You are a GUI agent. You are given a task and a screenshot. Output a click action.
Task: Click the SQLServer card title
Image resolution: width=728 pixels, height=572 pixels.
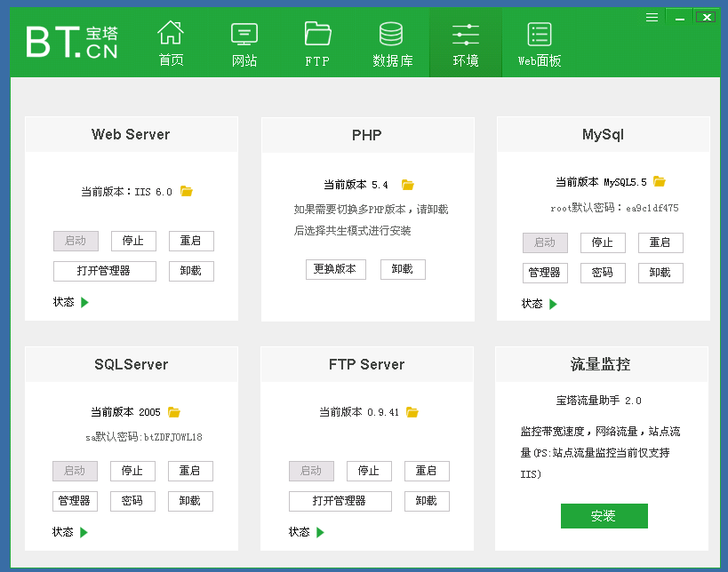pos(132,365)
